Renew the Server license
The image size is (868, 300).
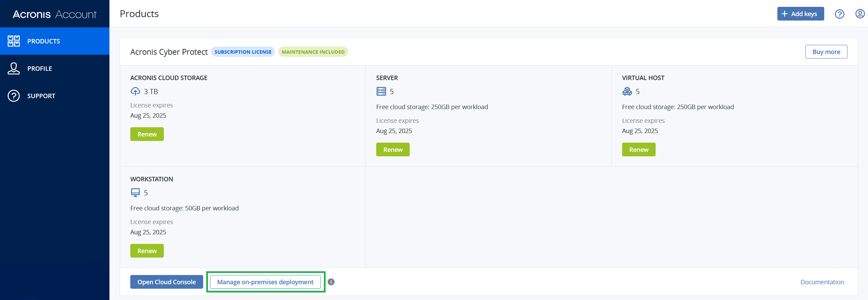(393, 149)
